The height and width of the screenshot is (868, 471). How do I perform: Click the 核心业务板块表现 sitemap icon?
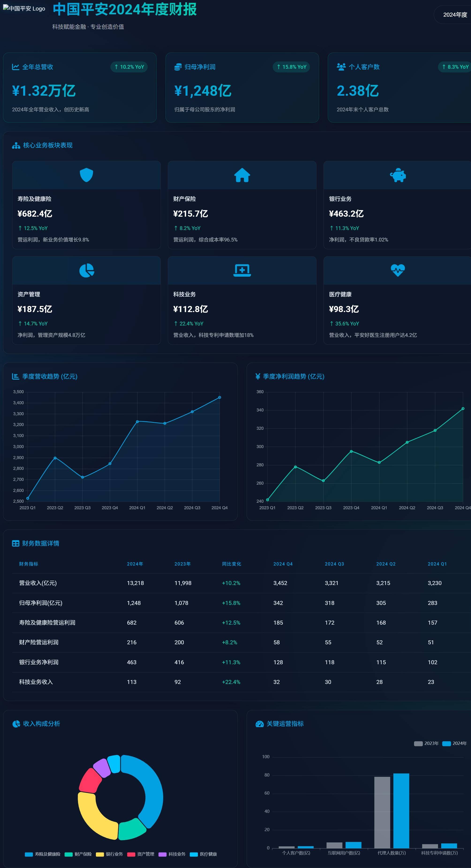[16, 145]
